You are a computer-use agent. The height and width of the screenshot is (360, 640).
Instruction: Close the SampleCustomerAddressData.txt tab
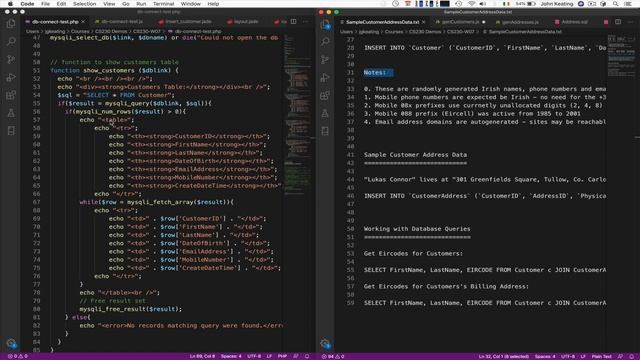point(424,22)
